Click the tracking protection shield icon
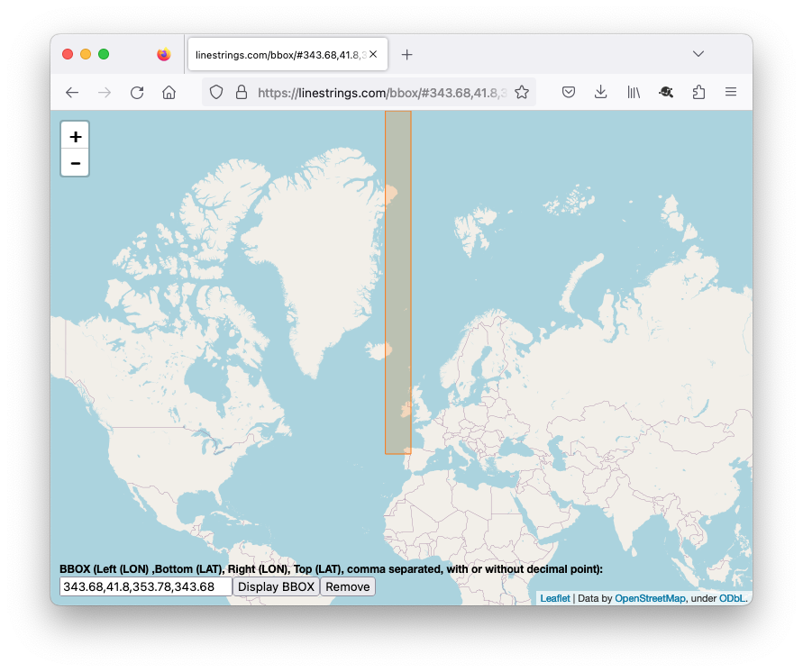 pyautogui.click(x=216, y=92)
